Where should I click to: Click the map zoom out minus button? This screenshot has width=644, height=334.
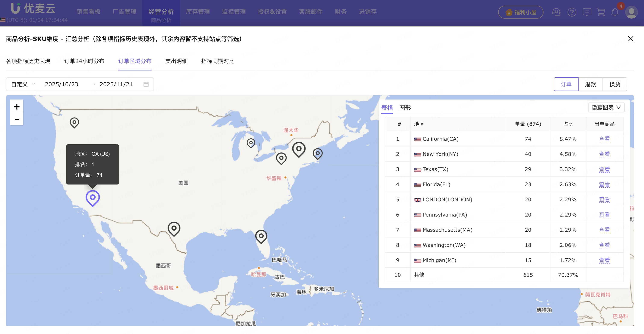(x=17, y=119)
